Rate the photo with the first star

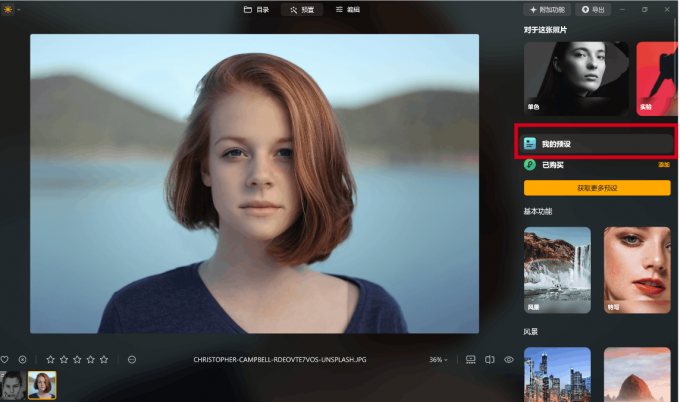tap(51, 359)
